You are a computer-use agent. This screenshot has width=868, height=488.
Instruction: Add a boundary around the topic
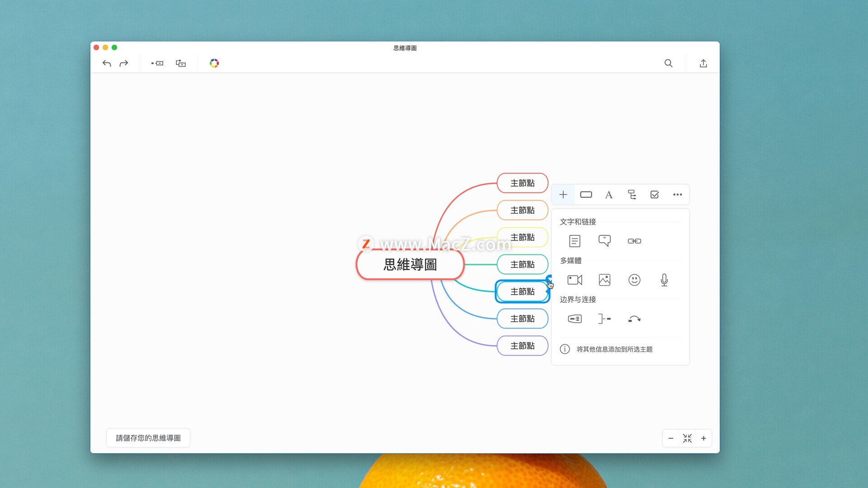[x=575, y=319]
